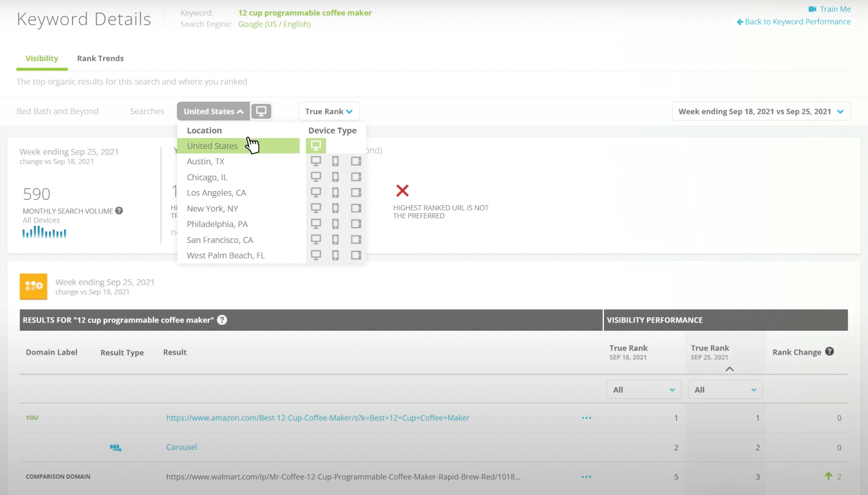
Task: Open options ellipsis for the walmart.com result
Action: (x=586, y=477)
